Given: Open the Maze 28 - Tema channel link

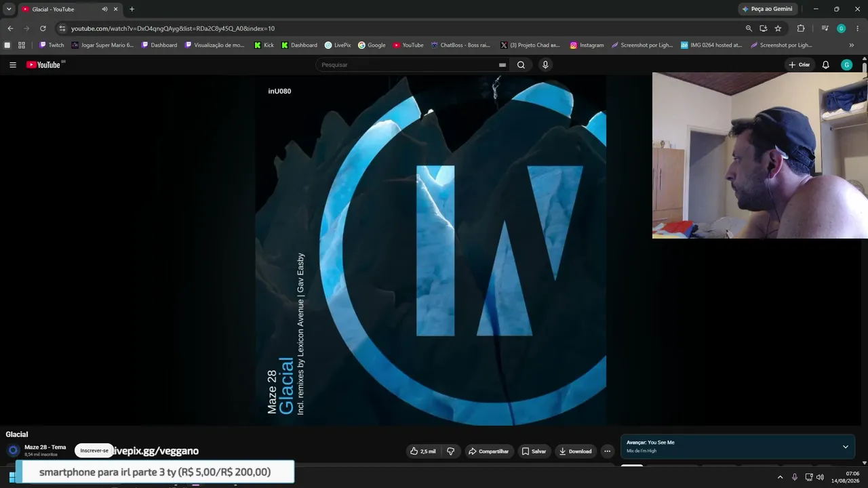Looking at the screenshot, I should point(45,447).
